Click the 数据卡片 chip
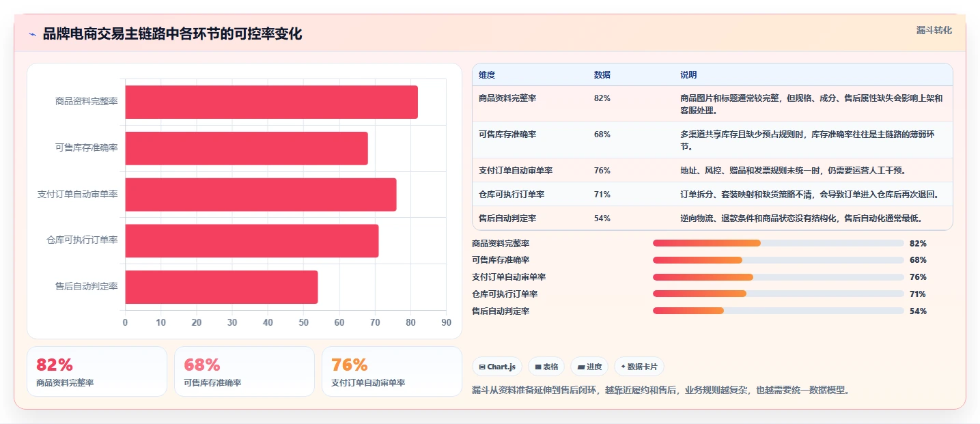Screen dimensions: 980x424 (x=639, y=367)
